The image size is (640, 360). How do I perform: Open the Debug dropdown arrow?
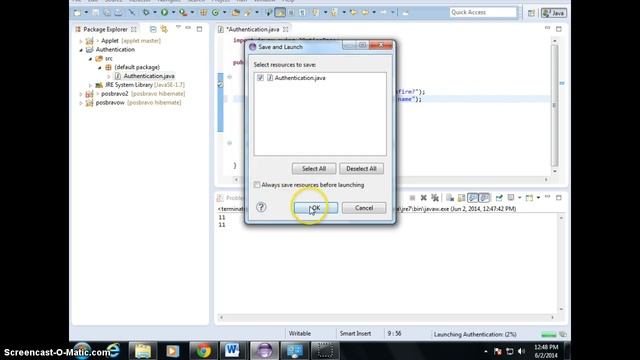155,13
